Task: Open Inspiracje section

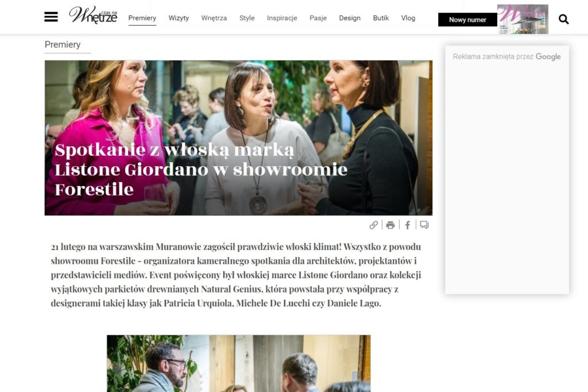Action: pos(282,18)
